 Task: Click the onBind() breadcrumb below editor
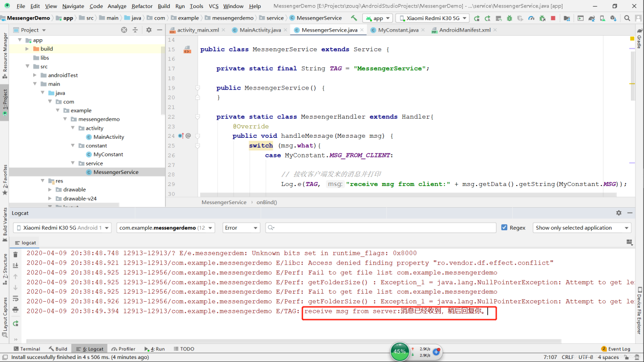(267, 202)
